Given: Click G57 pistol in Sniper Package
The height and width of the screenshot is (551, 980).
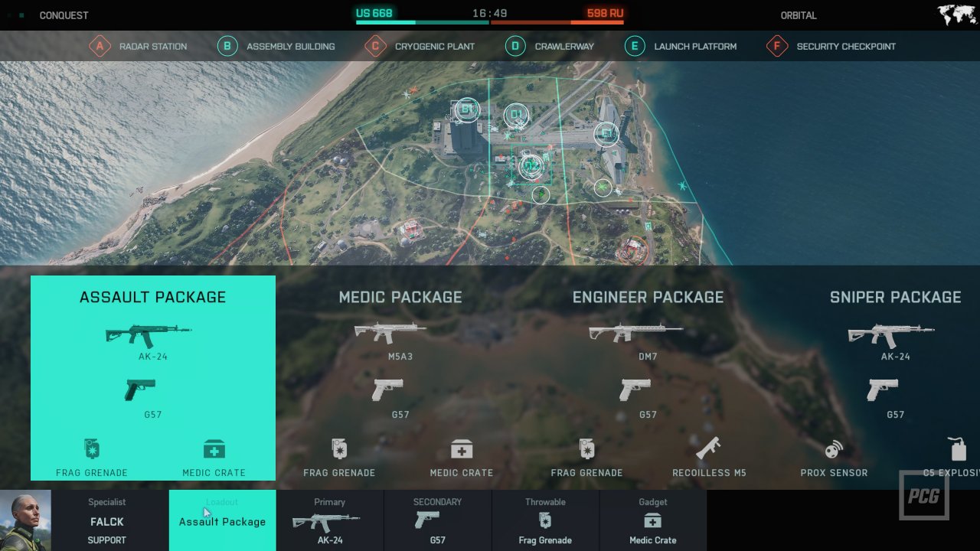Looking at the screenshot, I should click(x=883, y=390).
